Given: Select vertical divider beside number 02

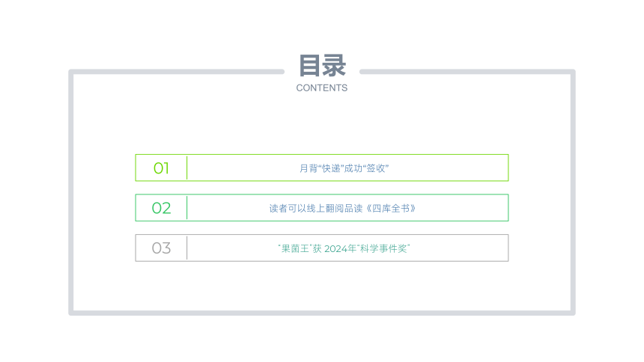Looking at the screenshot, I should click(187, 208).
